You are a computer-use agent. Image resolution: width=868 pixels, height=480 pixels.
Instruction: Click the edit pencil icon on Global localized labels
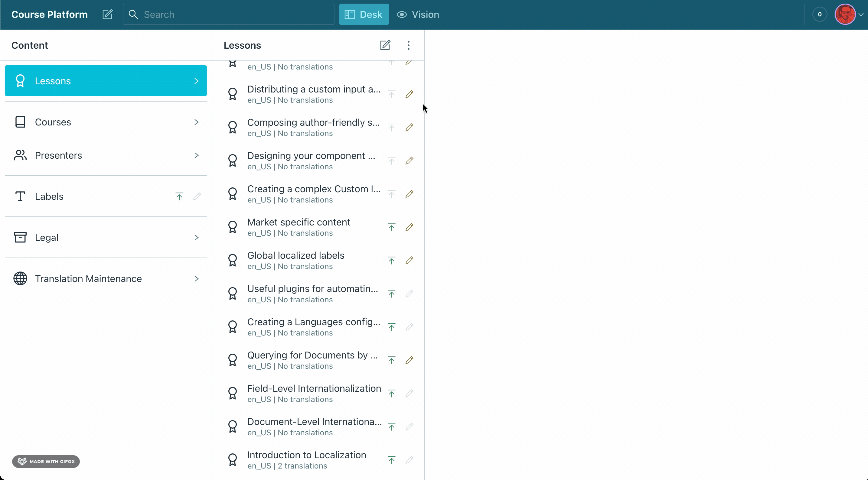409,260
